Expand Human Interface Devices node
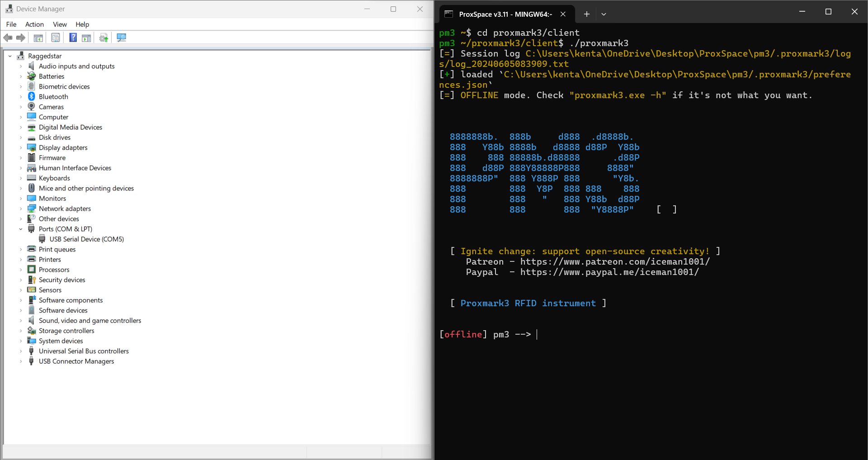Screen dimensions: 868x460 (21, 168)
